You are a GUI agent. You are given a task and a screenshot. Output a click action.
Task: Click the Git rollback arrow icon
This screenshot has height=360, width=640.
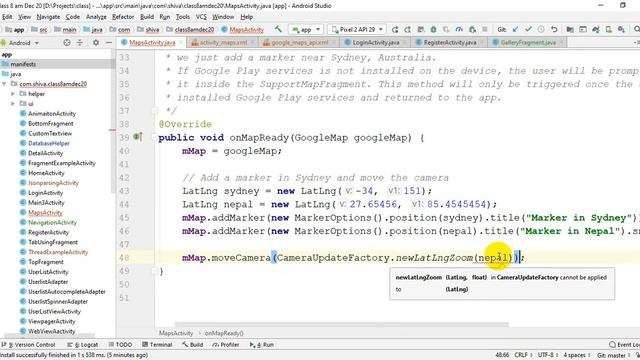click(554, 29)
